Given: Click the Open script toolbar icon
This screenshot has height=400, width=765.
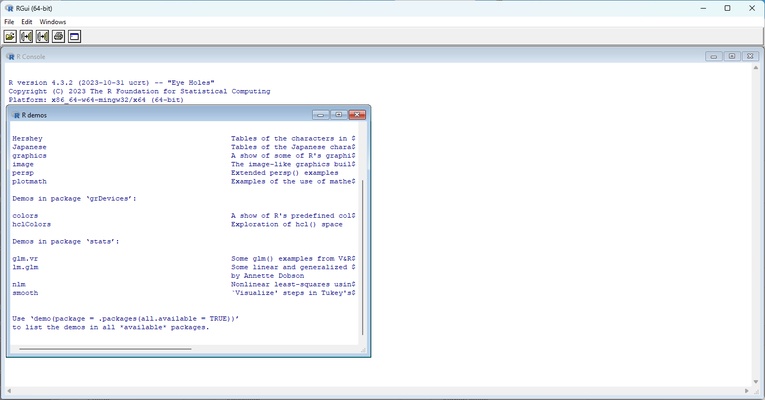Looking at the screenshot, I should pyautogui.click(x=10, y=37).
